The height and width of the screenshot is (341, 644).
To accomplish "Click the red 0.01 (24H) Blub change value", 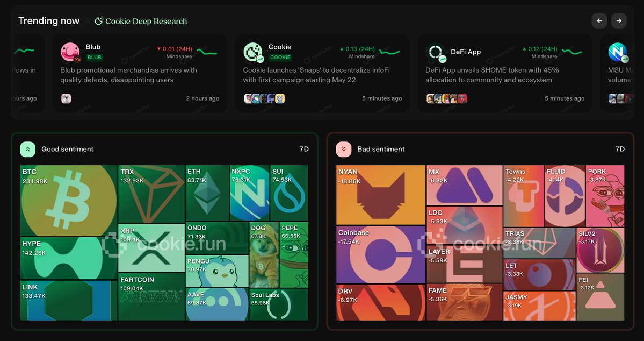I will (x=175, y=49).
